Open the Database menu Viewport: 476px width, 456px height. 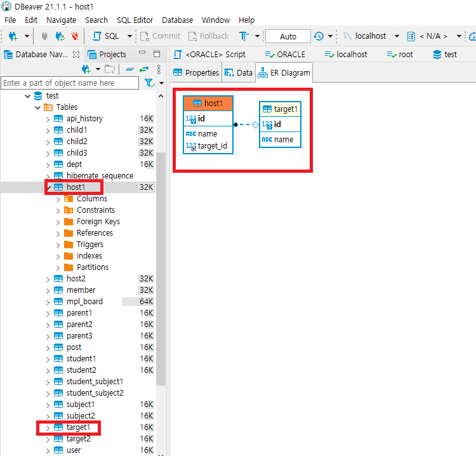tap(177, 20)
